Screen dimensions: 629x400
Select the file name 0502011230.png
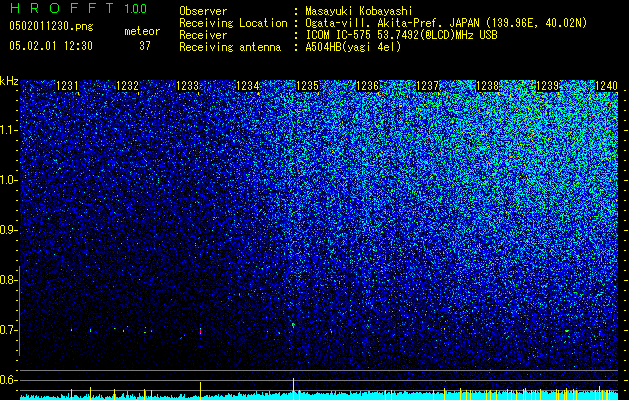coord(51,26)
